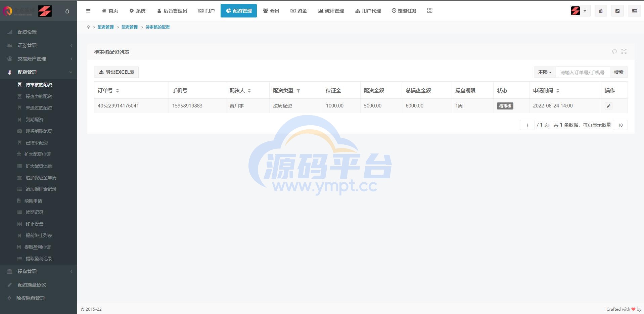Click 配资管理 first breadcrumb link
644x314 pixels.
(105, 27)
